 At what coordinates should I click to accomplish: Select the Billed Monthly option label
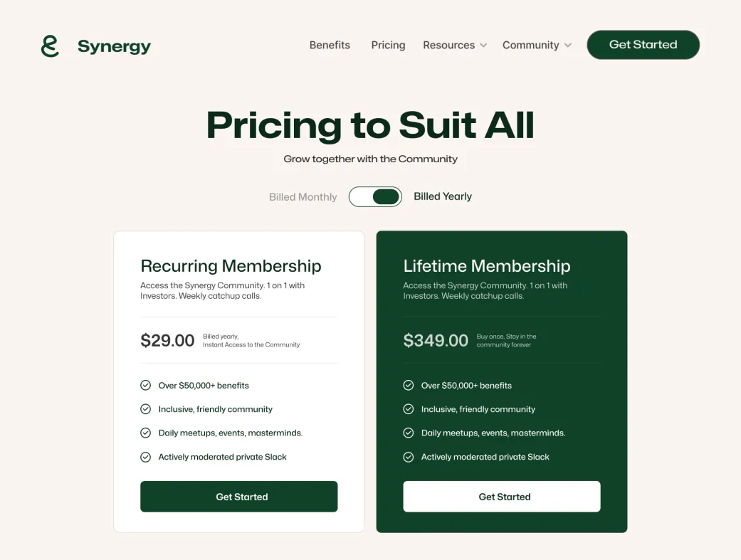click(x=303, y=197)
